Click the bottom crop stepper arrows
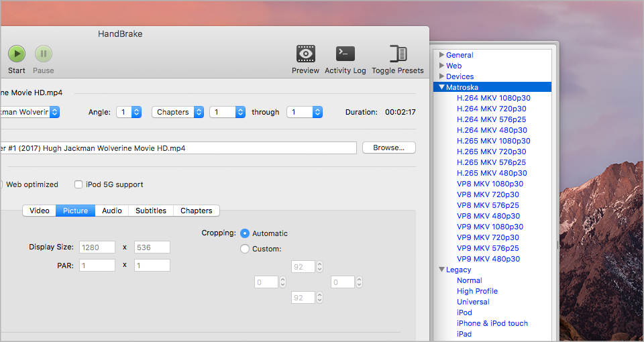Viewport: 644px width, 342px height. coord(319,298)
